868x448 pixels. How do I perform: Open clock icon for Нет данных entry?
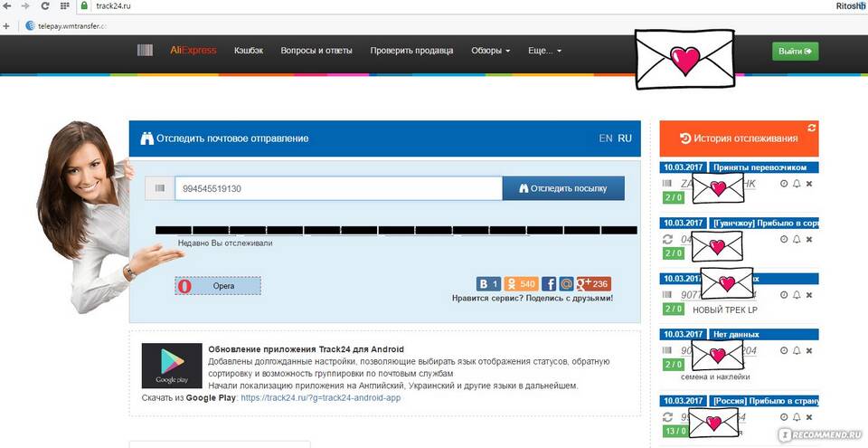click(x=784, y=350)
